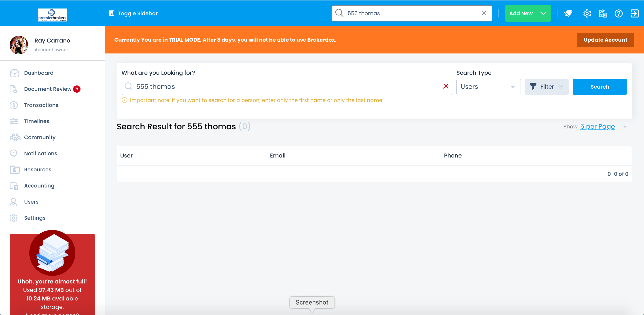Click the Toggle Sidebar icon
Screen dimensions: 644x315
(x=111, y=13)
